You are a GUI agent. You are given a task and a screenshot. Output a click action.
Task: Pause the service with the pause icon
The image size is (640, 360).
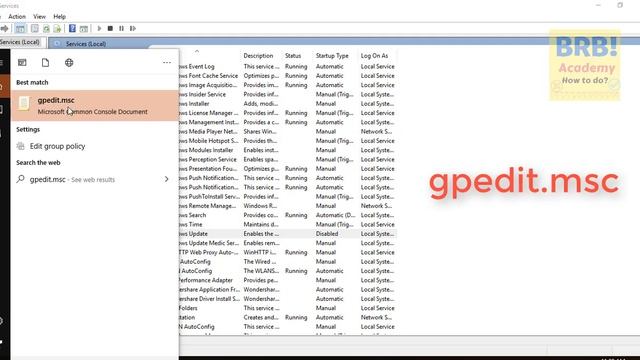(121, 29)
